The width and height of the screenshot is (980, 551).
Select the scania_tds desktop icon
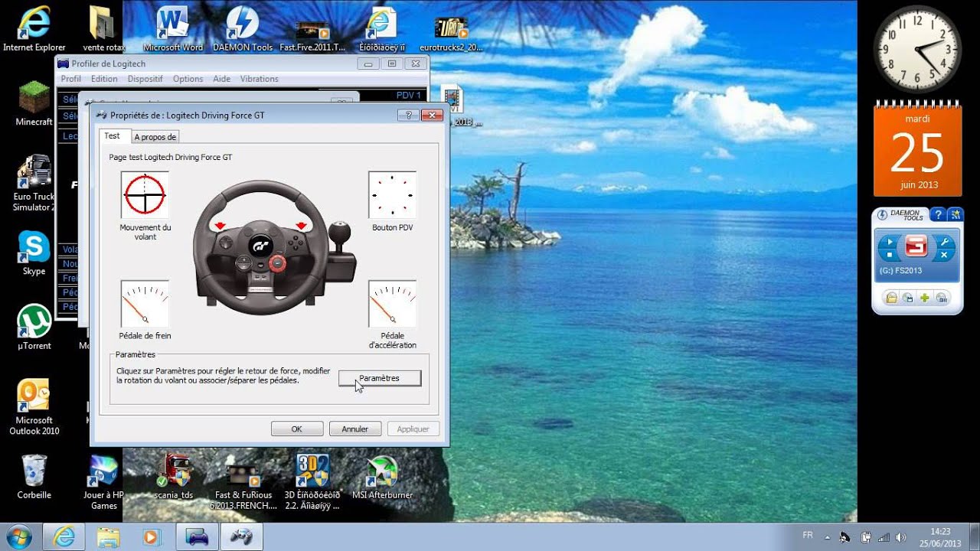pyautogui.click(x=173, y=476)
